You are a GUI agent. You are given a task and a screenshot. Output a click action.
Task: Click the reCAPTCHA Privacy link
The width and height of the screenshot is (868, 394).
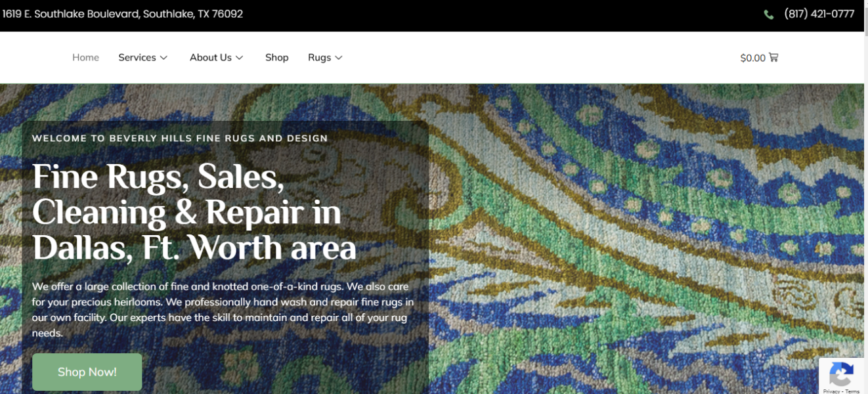coord(831,391)
